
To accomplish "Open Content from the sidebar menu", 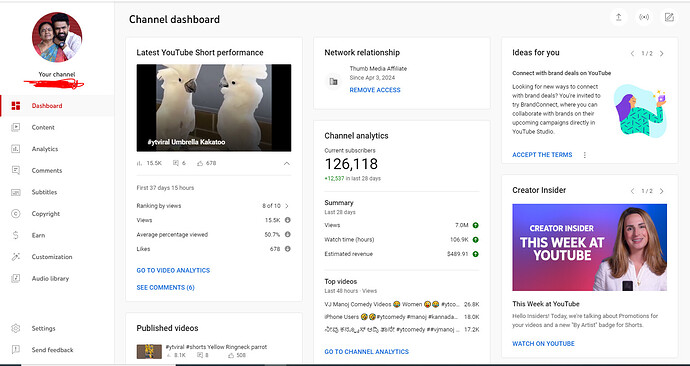I will tap(57, 127).
